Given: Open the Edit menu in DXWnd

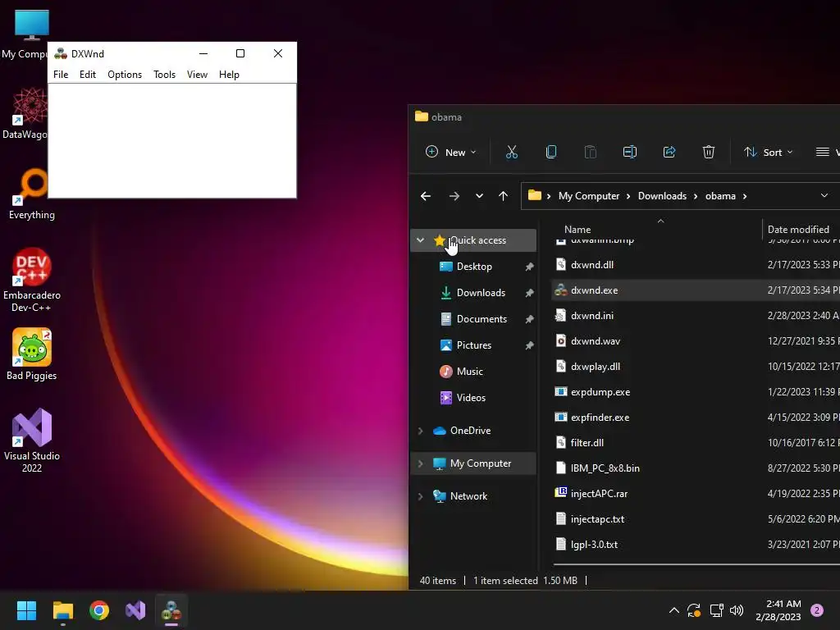Looking at the screenshot, I should point(87,75).
